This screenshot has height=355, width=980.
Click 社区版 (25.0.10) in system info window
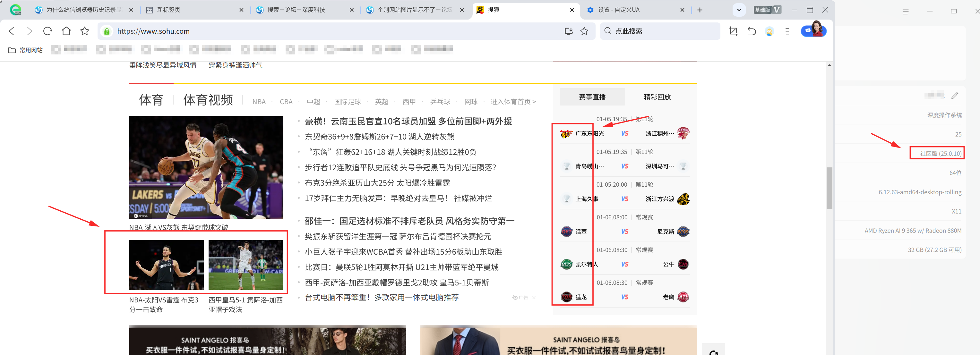[x=941, y=154]
